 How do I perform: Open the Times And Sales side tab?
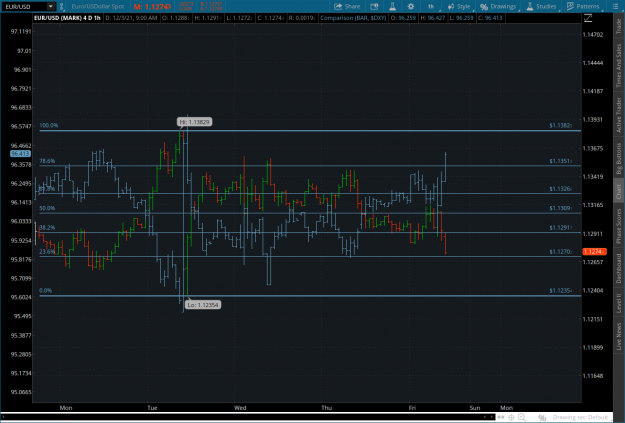click(x=619, y=65)
